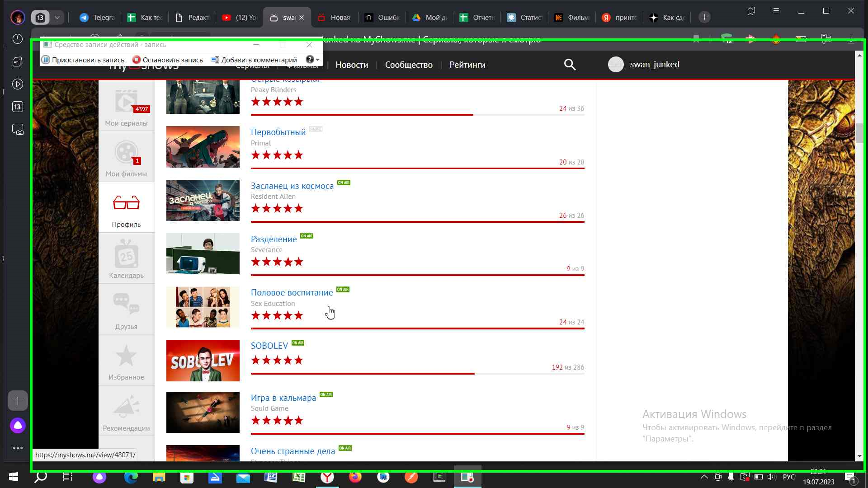Open browser history clock icon in sidebar
Image resolution: width=868 pixels, height=488 pixels.
(x=18, y=39)
